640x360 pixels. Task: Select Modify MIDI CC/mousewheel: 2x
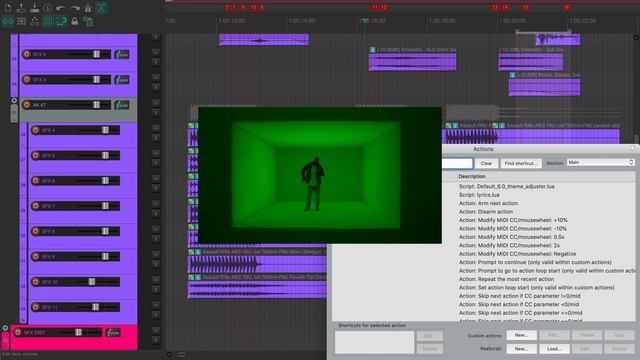[x=509, y=245]
